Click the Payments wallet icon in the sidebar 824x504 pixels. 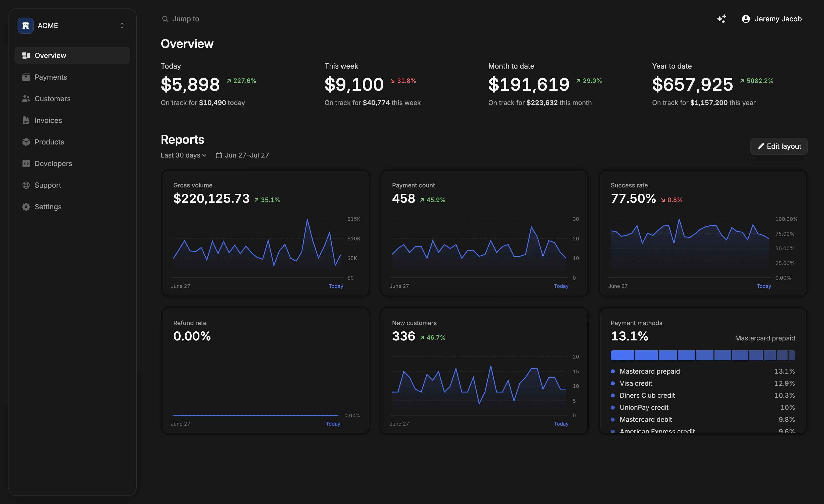26,77
